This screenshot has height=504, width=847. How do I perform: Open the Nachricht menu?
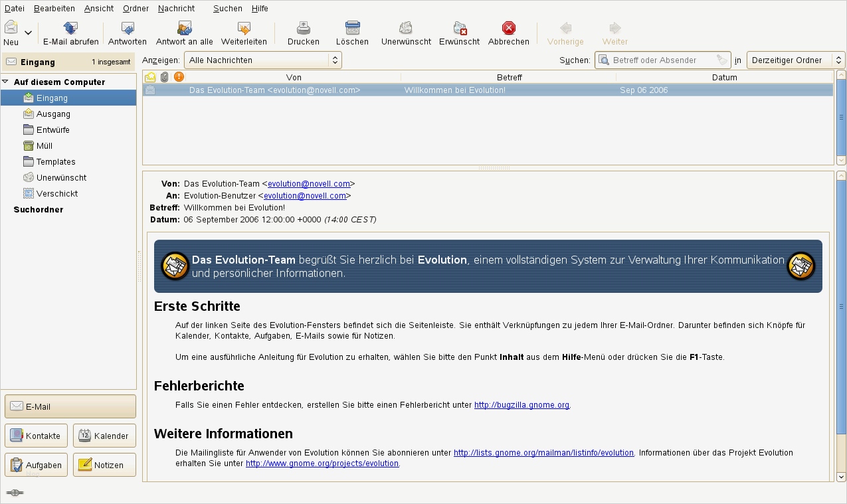click(x=177, y=8)
